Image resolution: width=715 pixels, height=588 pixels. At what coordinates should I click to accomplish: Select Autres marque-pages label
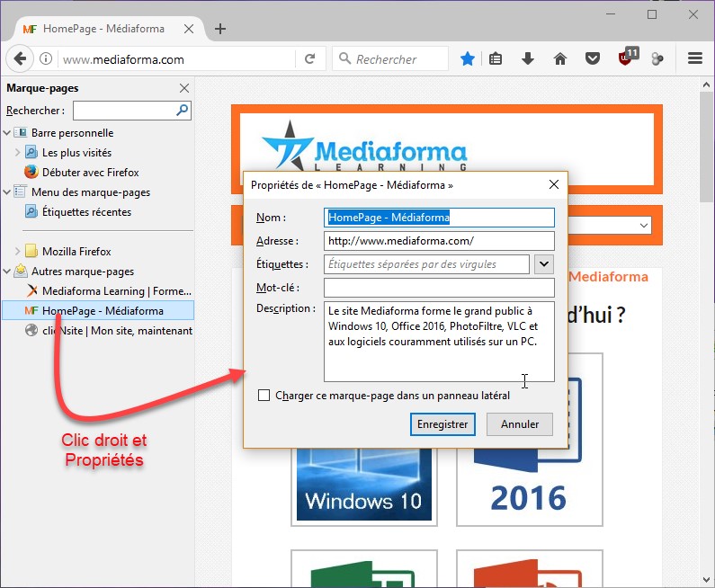83,272
